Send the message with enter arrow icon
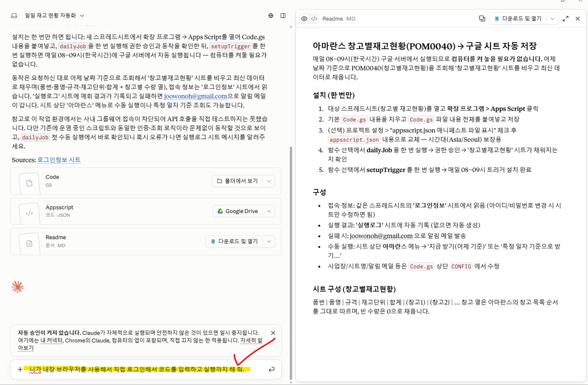588x385 pixels. click(272, 370)
